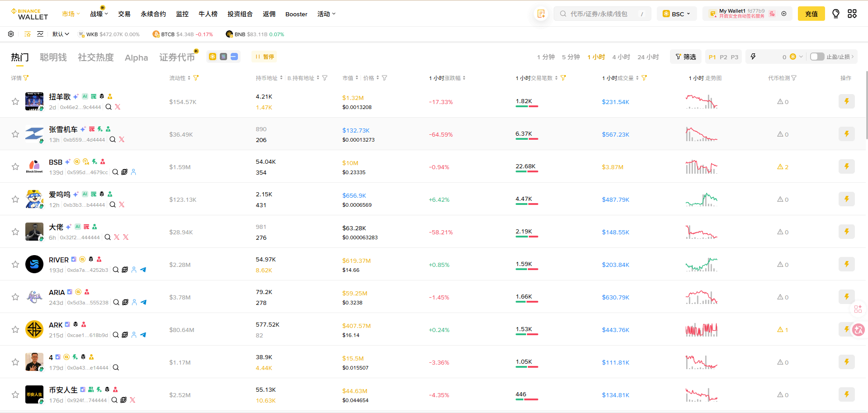Image resolution: width=868 pixels, height=413 pixels.
Task: Click the token search input field
Action: [x=602, y=14]
